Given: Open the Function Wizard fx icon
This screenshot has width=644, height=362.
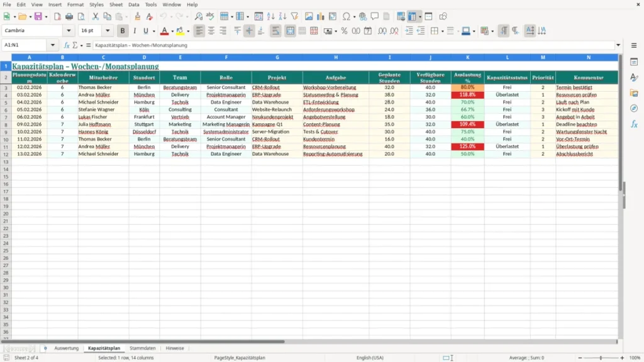Looking at the screenshot, I should point(67,45).
